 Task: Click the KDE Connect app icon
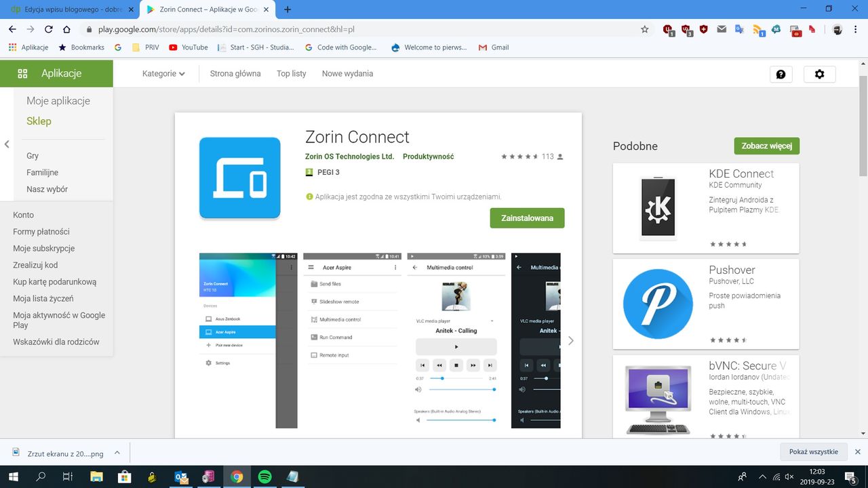(x=657, y=208)
